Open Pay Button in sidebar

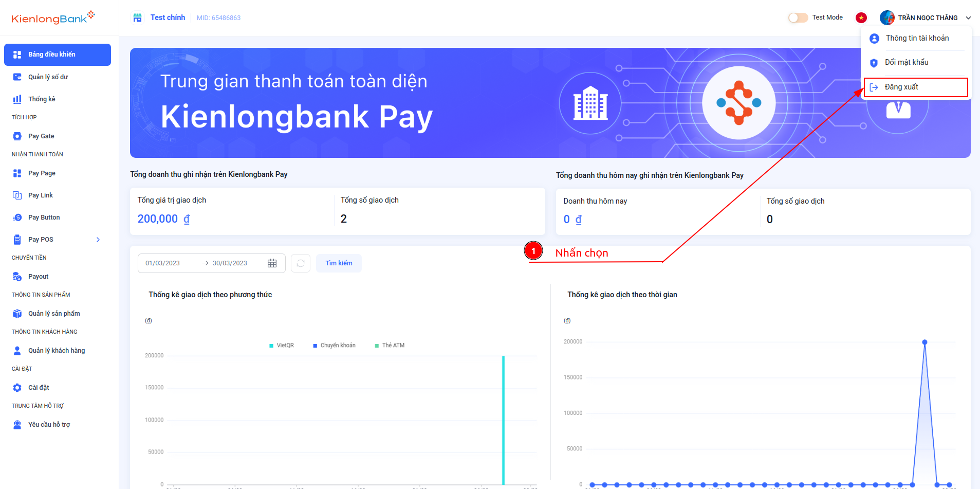(x=58, y=218)
